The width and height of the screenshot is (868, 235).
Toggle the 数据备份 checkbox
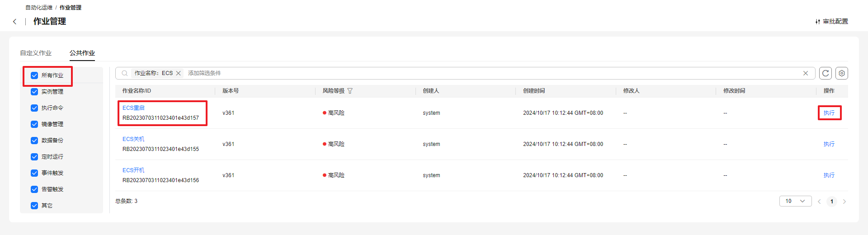click(x=34, y=141)
